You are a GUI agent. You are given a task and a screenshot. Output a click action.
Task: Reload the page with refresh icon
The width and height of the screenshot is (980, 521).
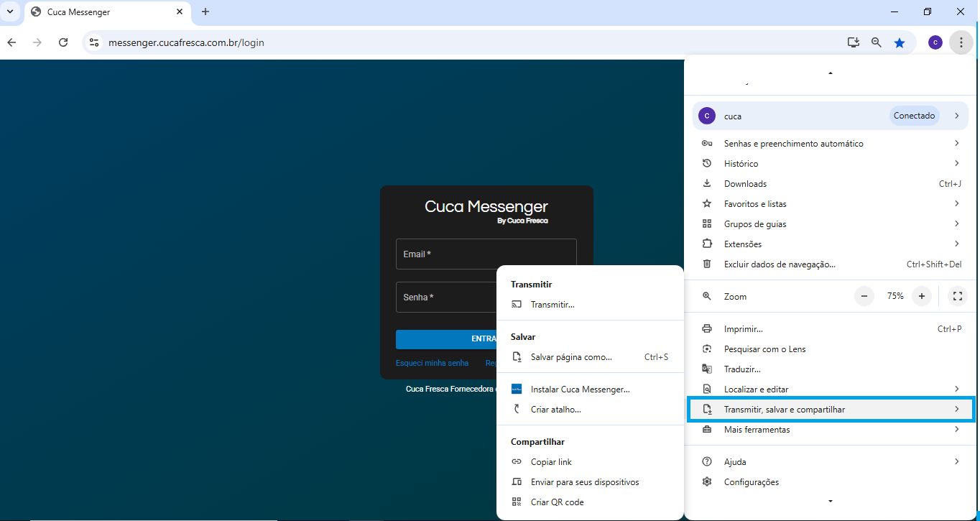pos(63,42)
